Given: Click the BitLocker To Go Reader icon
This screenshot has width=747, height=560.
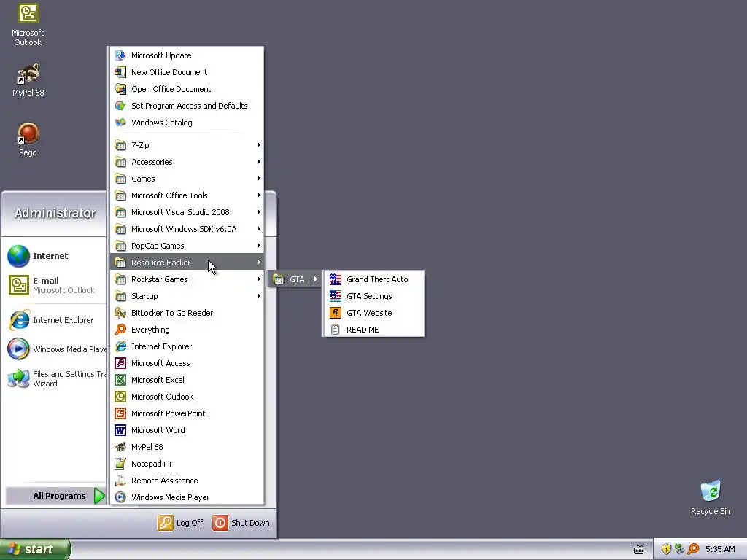Looking at the screenshot, I should point(120,313).
